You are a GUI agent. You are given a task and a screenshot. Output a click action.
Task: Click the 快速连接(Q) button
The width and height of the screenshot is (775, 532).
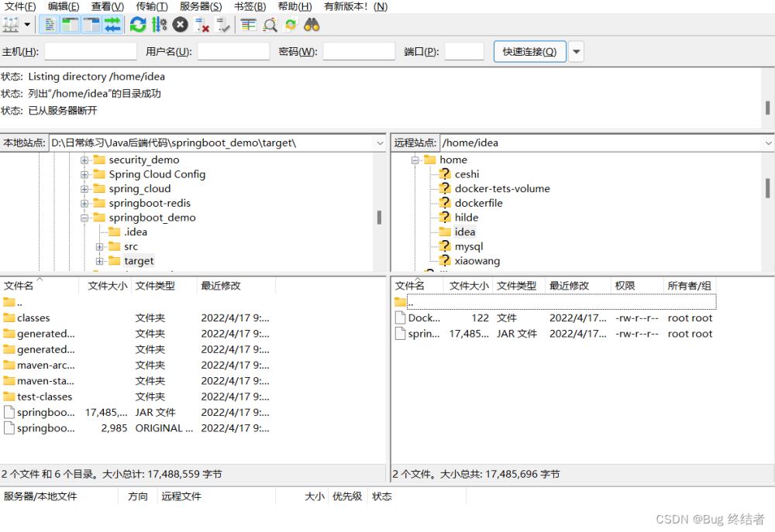click(x=529, y=52)
